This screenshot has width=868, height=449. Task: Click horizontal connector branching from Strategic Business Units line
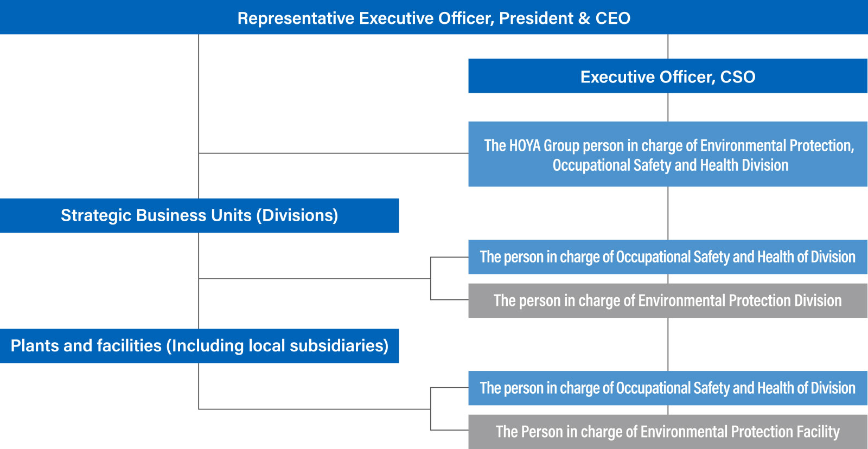coord(315,279)
